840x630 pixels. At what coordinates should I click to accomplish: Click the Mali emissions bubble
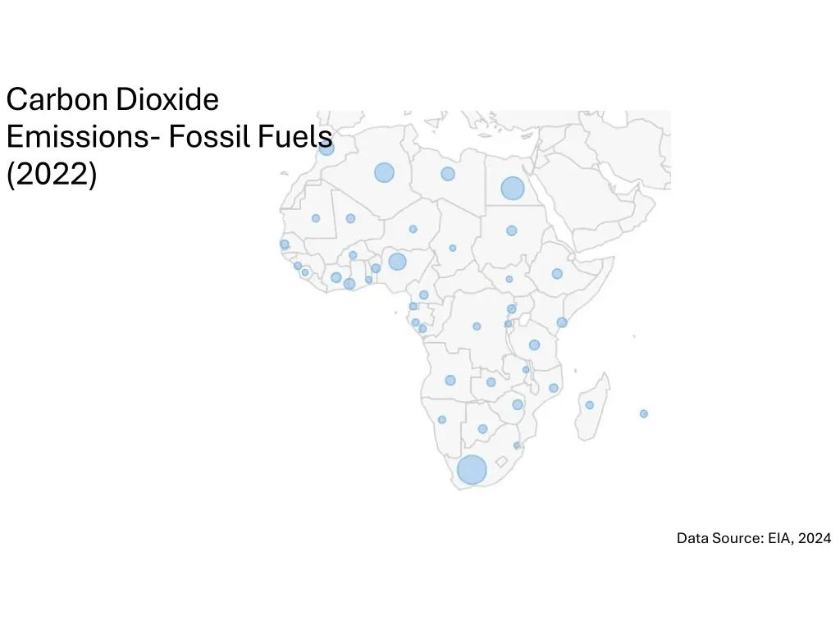click(x=350, y=218)
